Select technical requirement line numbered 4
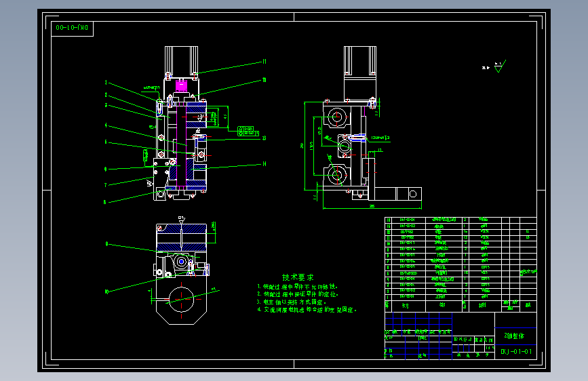Screen dimensions: 588x381 307,310
